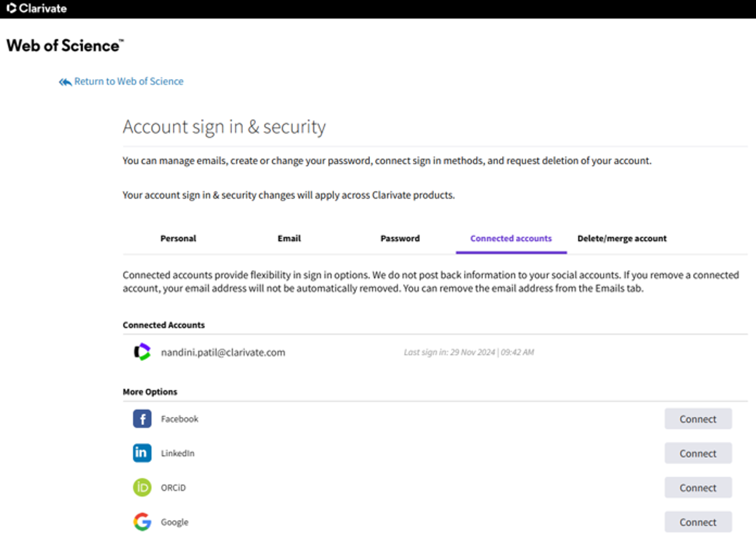Click the Google icon

142,522
